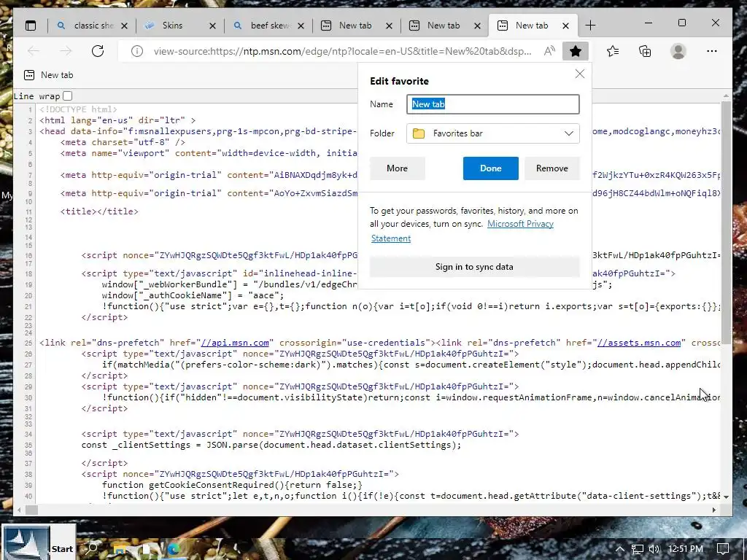Open the tab actions menu icon

31,26
